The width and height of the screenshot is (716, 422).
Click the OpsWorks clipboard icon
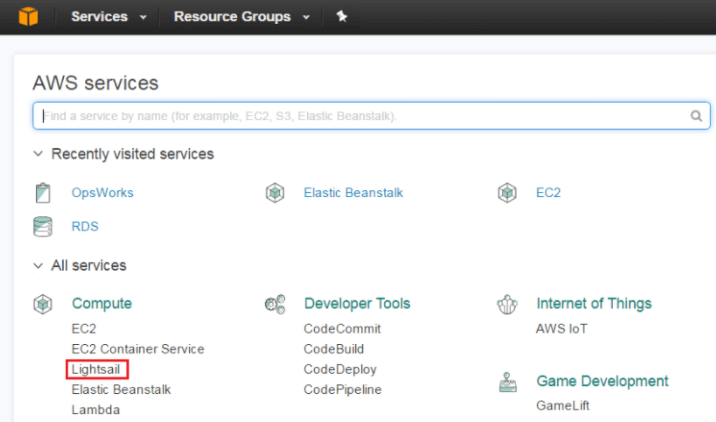pyautogui.click(x=43, y=193)
